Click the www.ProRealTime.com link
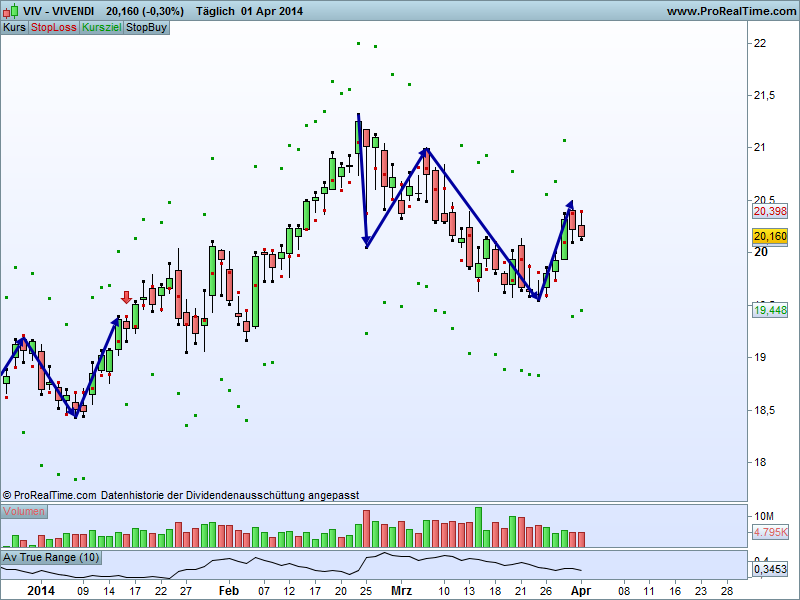Viewport: 800px width, 600px height. point(731,11)
